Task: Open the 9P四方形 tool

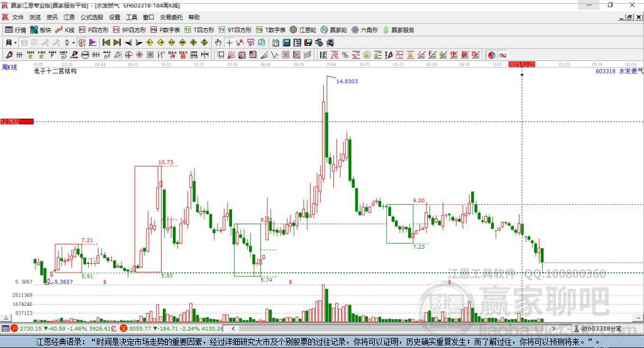Action: click(x=130, y=30)
